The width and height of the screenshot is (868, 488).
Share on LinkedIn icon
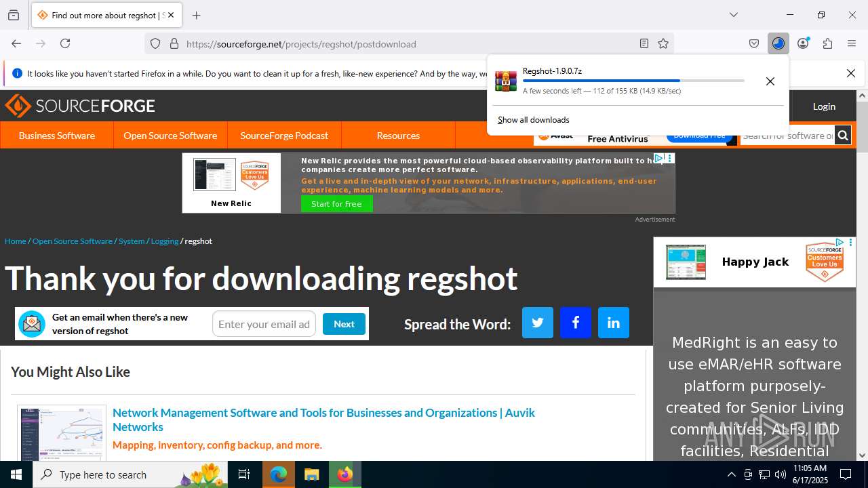point(614,323)
